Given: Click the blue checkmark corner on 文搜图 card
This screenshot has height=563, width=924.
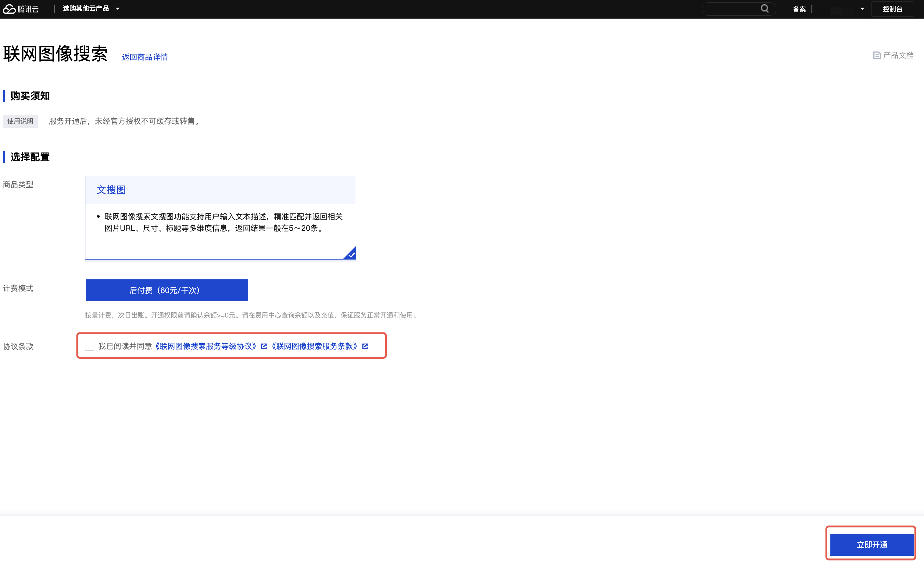Looking at the screenshot, I should click(x=351, y=254).
